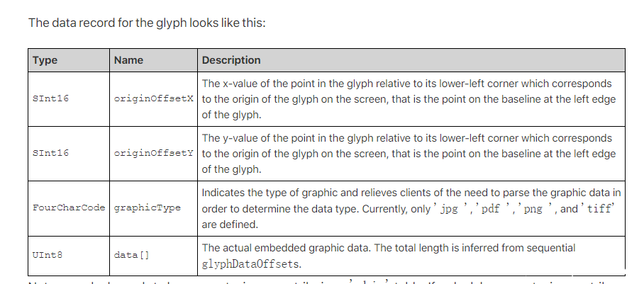Click the UInt8 type cell
Screen dimensions: 644x284
[48, 255]
